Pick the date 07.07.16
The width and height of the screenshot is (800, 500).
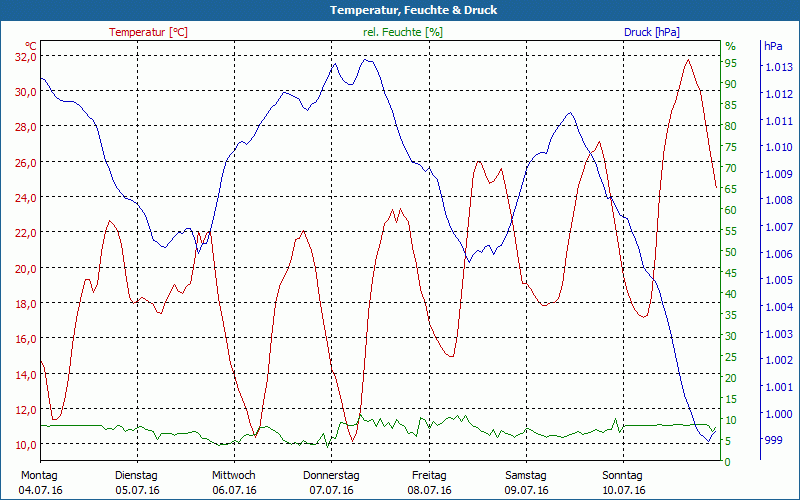click(x=332, y=491)
